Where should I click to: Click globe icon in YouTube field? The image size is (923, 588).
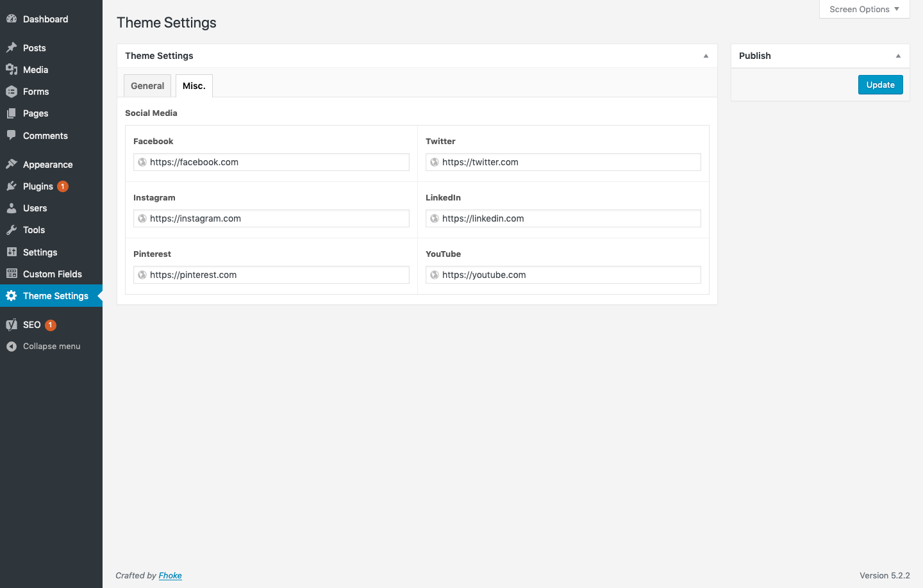(435, 275)
